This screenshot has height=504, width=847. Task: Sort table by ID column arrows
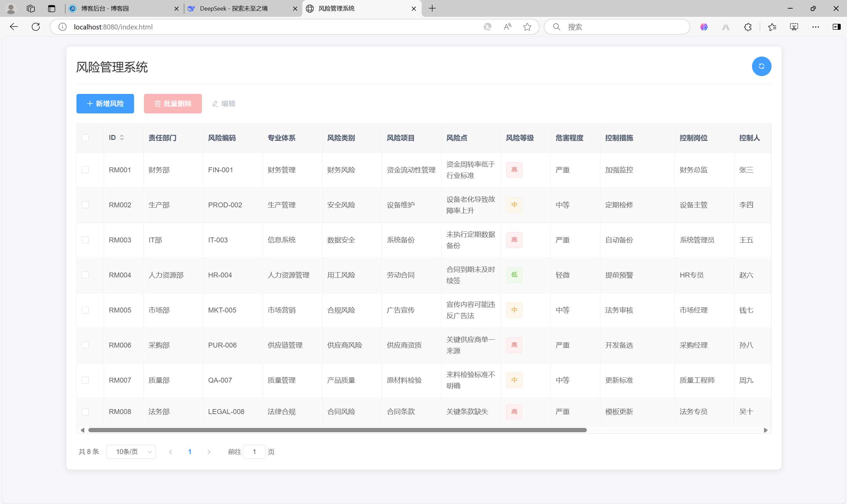(122, 138)
